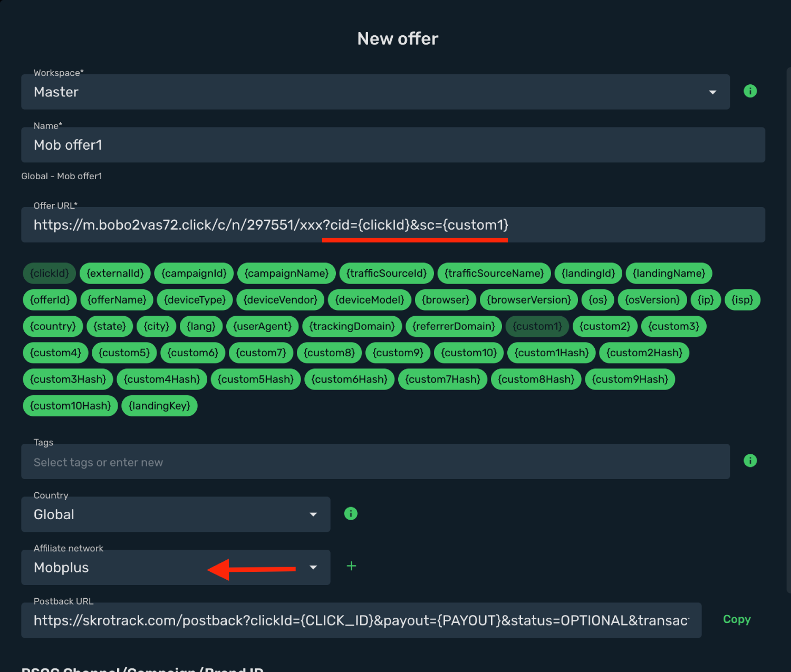Insert the {custom10Hash} token
This screenshot has height=672, width=791.
tap(71, 406)
